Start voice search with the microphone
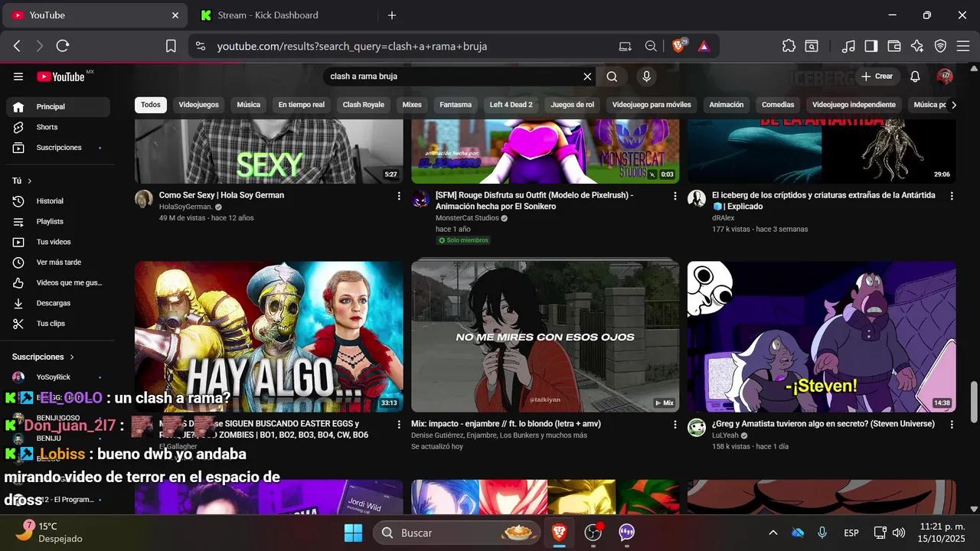The height and width of the screenshot is (551, 980). click(x=647, y=77)
